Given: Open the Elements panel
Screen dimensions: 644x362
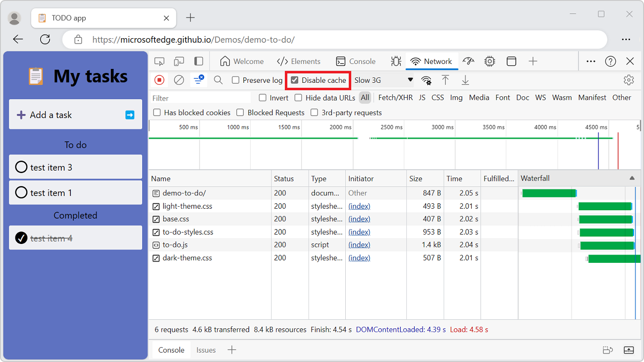Looking at the screenshot, I should [x=299, y=61].
